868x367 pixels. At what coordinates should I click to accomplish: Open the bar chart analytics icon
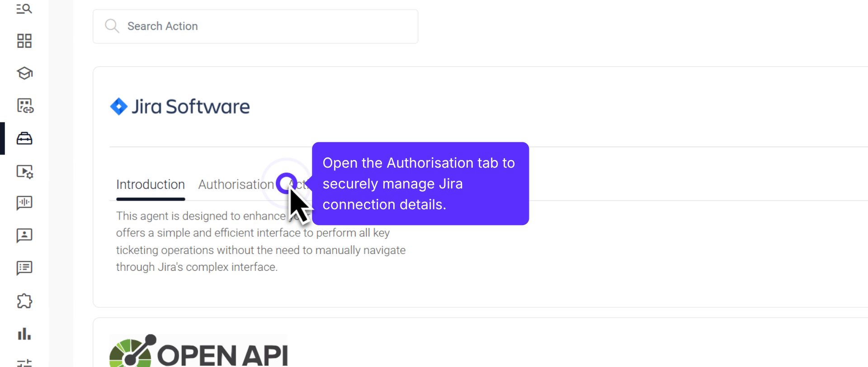24,334
